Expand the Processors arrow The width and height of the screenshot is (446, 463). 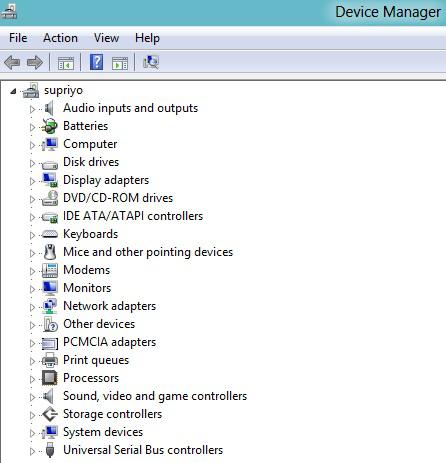click(x=32, y=379)
